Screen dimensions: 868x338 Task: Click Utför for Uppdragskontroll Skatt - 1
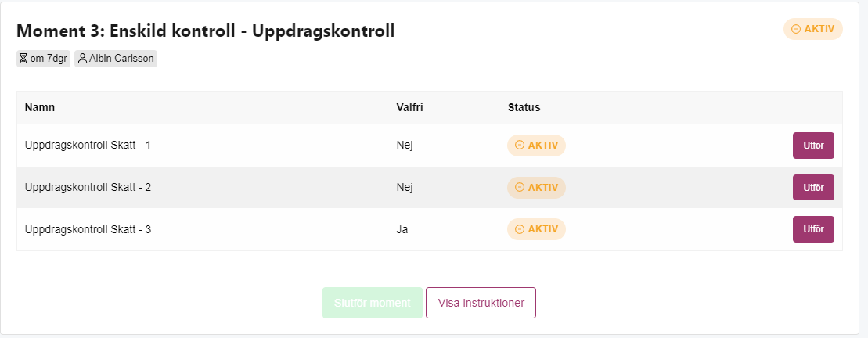[x=813, y=146]
